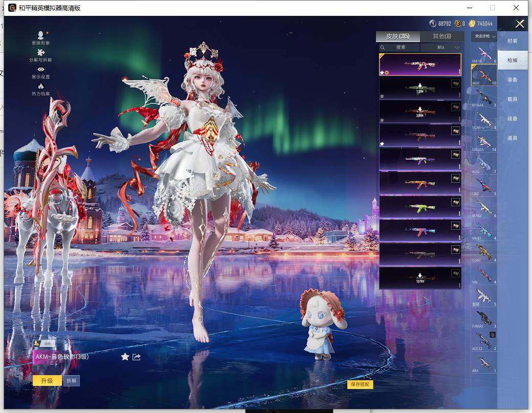Select the GROZA weapon icon

484,142
